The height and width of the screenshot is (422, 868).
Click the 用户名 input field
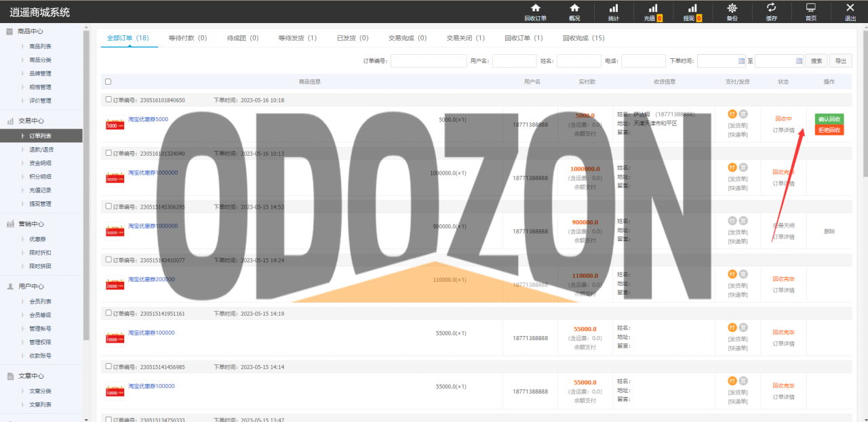pos(514,61)
